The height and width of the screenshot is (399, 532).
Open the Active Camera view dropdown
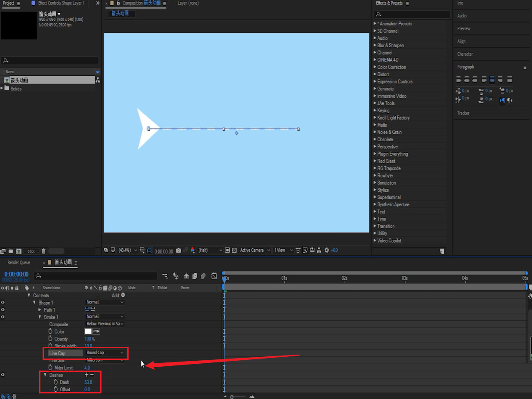click(x=255, y=250)
